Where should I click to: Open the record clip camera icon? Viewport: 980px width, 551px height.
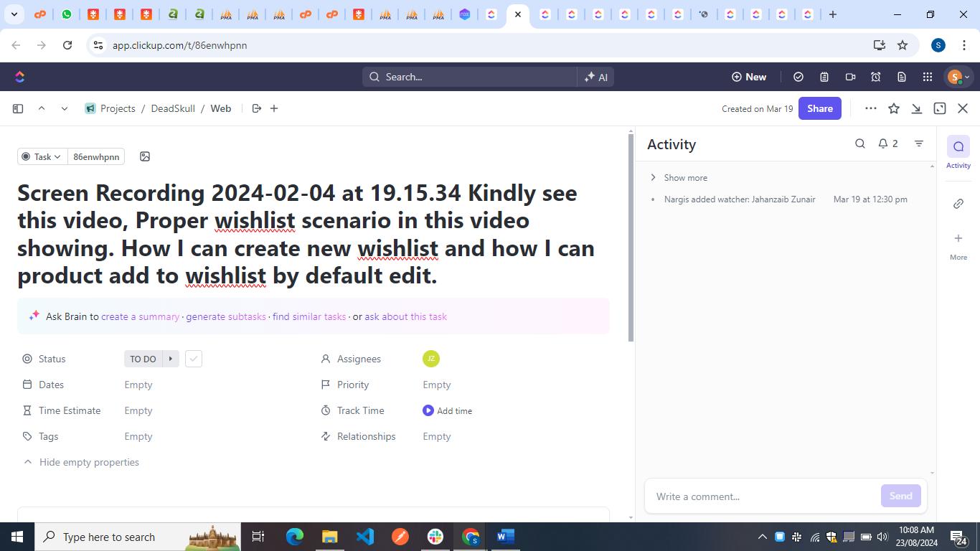pyautogui.click(x=850, y=77)
